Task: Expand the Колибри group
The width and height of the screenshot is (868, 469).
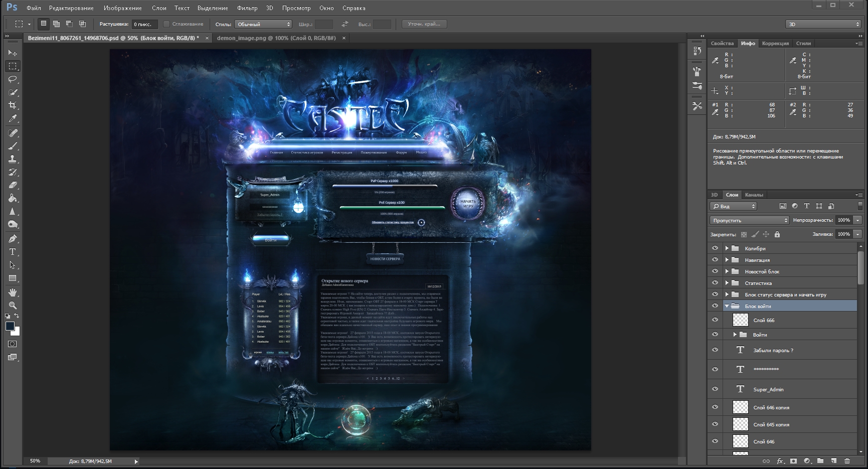Action: [x=727, y=248]
